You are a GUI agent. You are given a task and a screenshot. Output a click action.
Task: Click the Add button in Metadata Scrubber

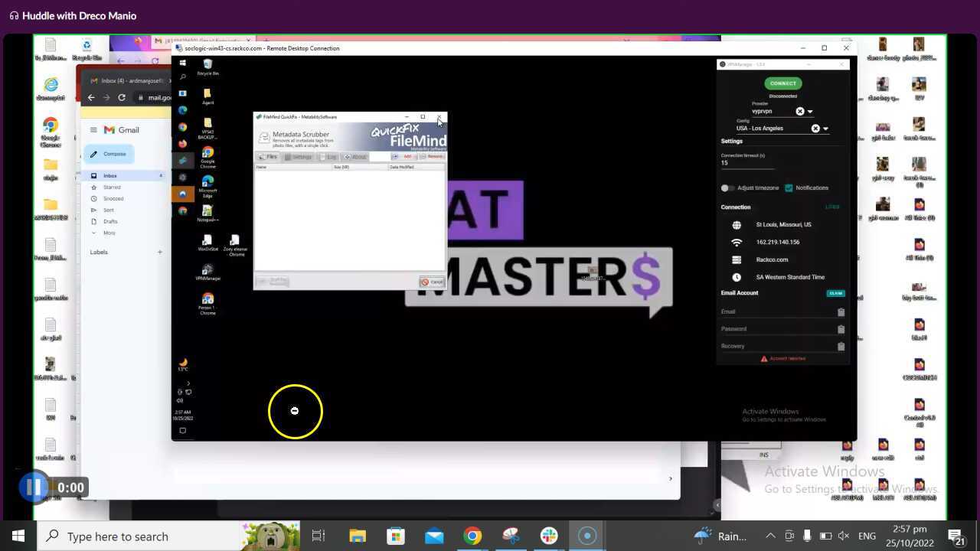pos(403,157)
